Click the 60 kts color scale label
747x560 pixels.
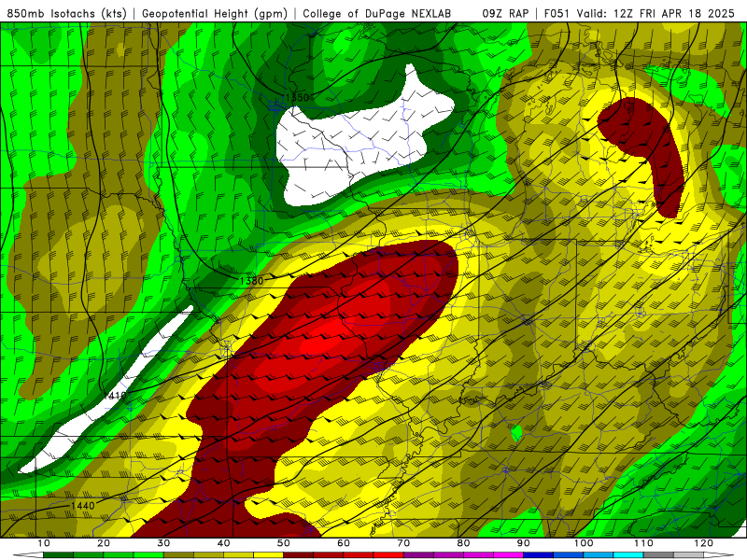[x=344, y=543]
